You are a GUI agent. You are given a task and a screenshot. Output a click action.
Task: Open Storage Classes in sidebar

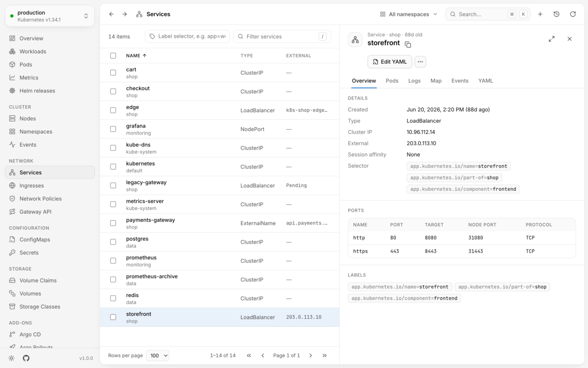50,307
